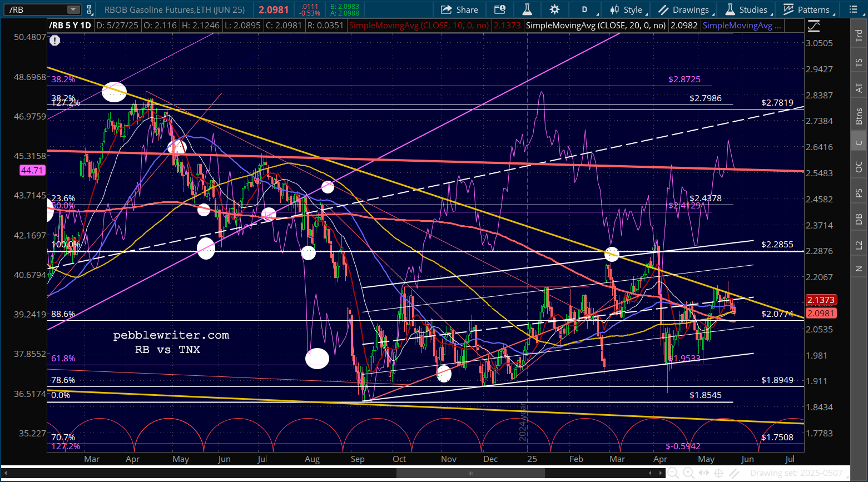Click the Drawing set: 2025-0507 selector

click(796, 473)
